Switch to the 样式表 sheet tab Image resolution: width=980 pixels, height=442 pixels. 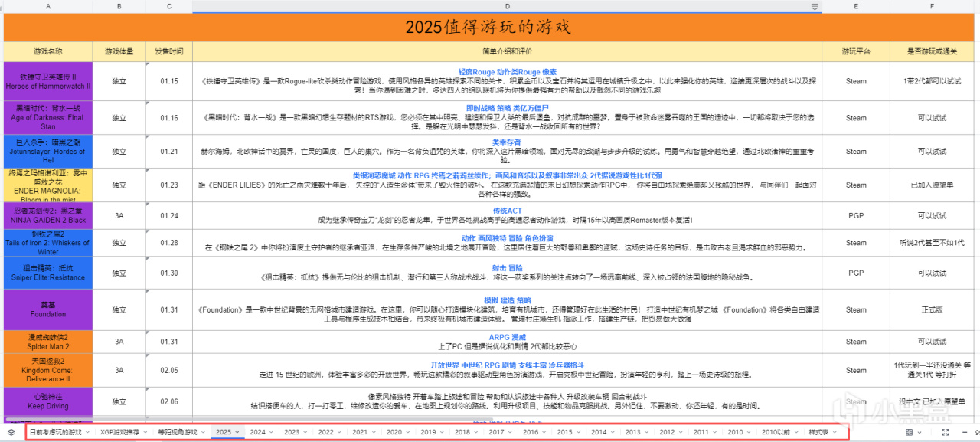click(818, 432)
